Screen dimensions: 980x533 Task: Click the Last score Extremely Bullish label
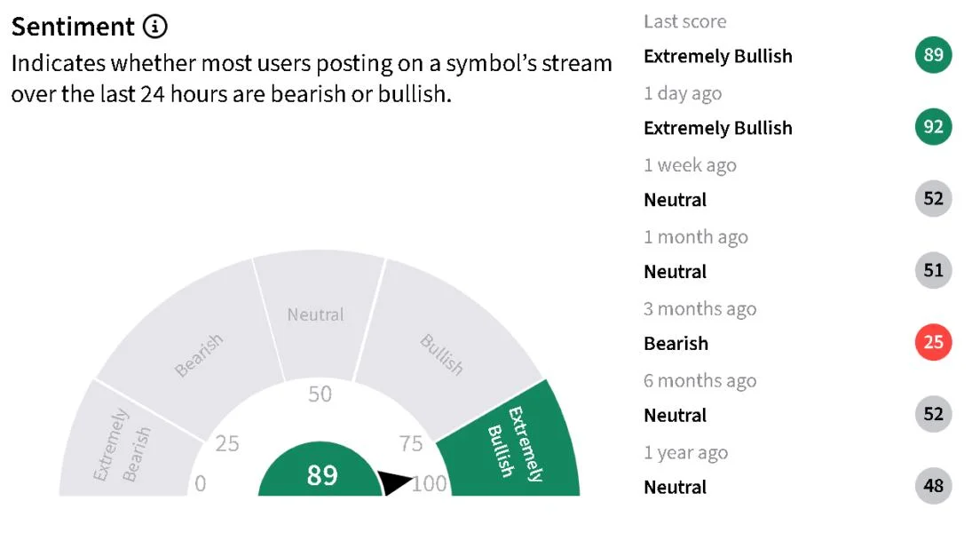718,56
